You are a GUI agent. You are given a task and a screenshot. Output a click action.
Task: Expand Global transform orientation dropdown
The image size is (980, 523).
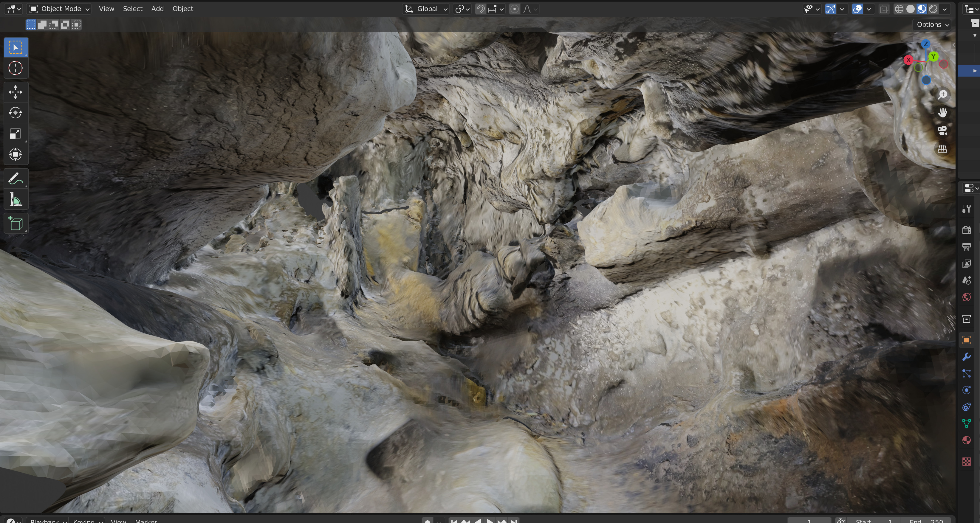pos(426,9)
